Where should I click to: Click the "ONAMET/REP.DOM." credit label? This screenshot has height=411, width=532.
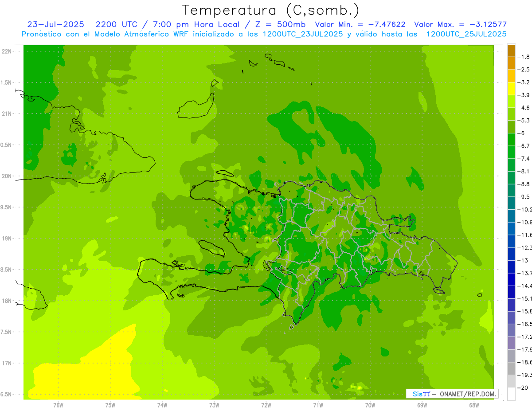click(467, 394)
